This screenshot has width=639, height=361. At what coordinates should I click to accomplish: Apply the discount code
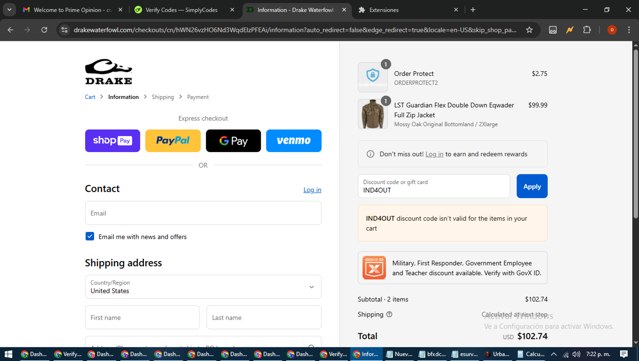(x=532, y=186)
